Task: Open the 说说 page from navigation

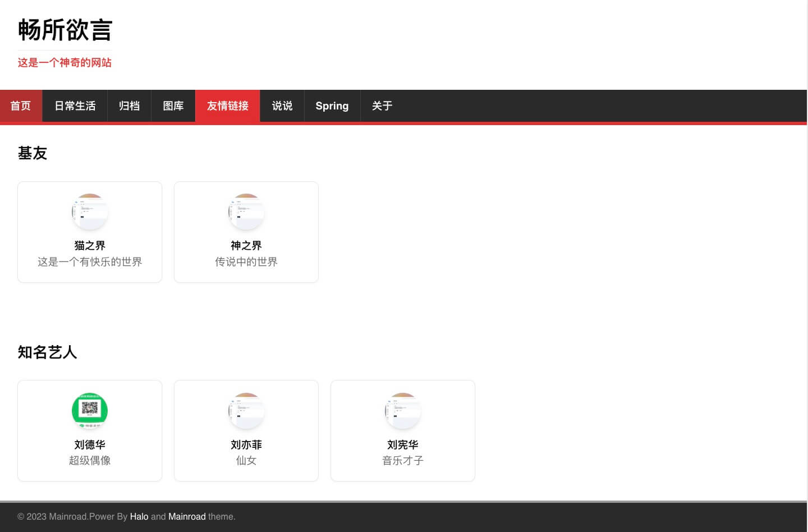Action: pos(282,106)
